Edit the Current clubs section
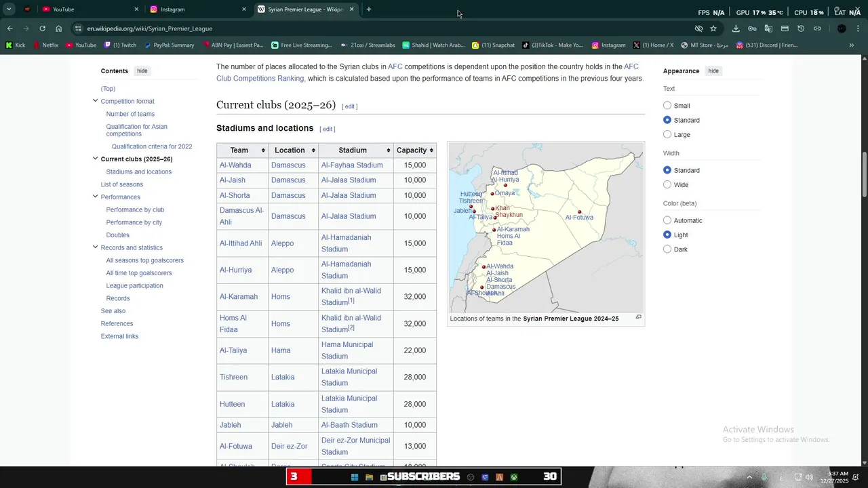Screen dimensions: 868x488 (x=350, y=106)
